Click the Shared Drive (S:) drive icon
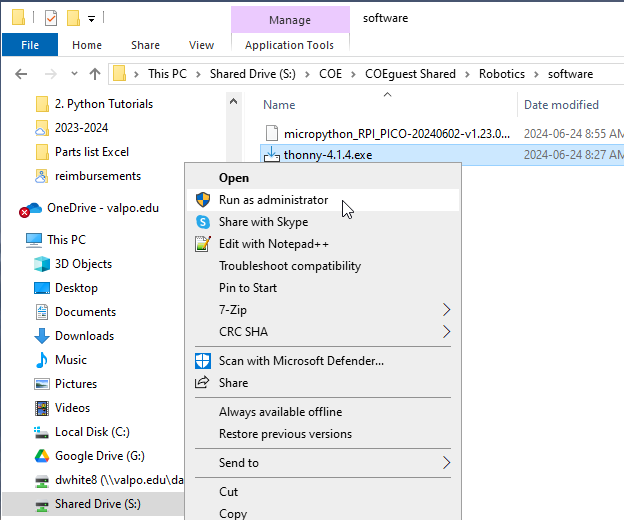 point(42,504)
